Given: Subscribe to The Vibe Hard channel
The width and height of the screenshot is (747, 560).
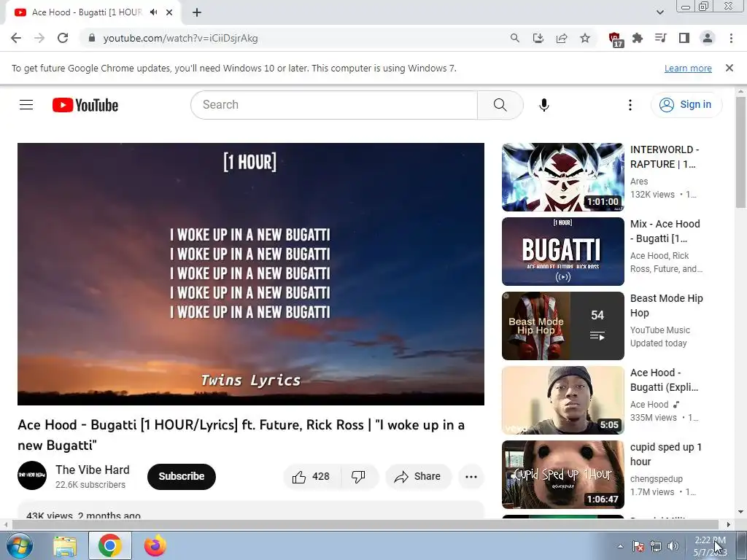Looking at the screenshot, I should (182, 476).
